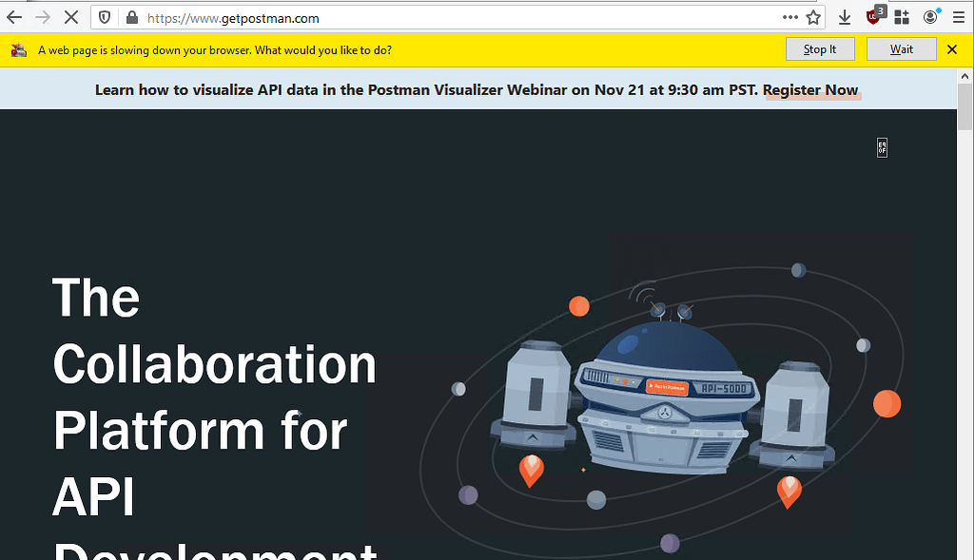Stop page loading with the X icon
Viewport: 974px width, 560px height.
click(x=70, y=16)
